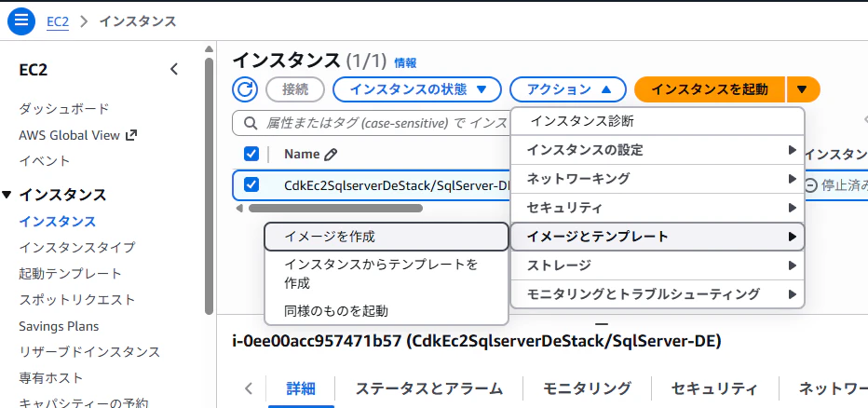Switch to the ステータスとアラーム tab
868x408 pixels.
tap(429, 388)
